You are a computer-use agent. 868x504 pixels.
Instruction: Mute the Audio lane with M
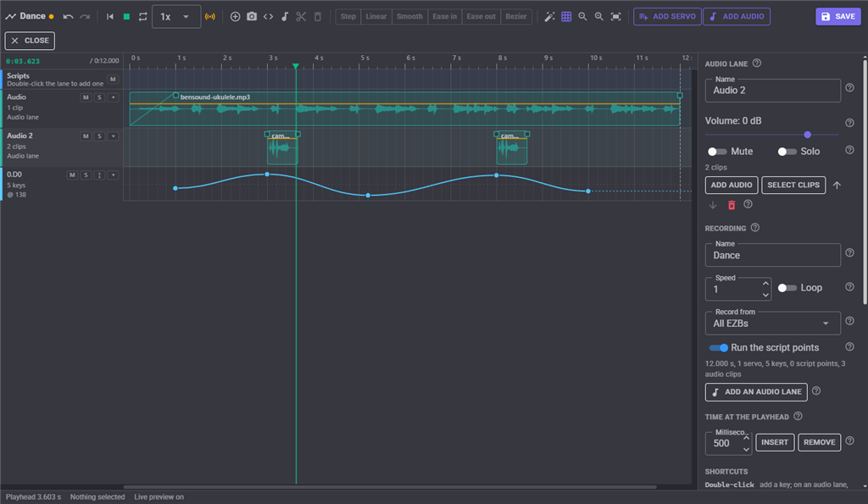(x=86, y=97)
